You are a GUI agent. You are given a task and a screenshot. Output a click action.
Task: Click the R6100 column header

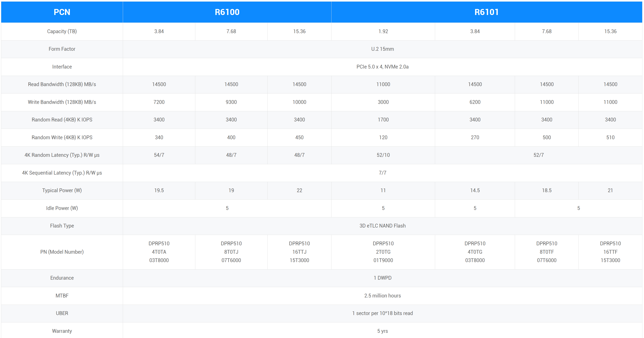[x=227, y=12]
